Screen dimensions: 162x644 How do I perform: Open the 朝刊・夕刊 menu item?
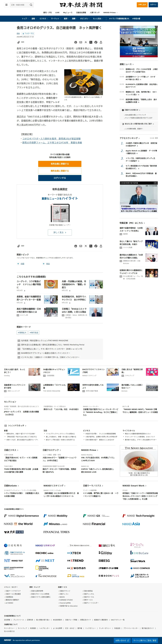coord(47,12)
